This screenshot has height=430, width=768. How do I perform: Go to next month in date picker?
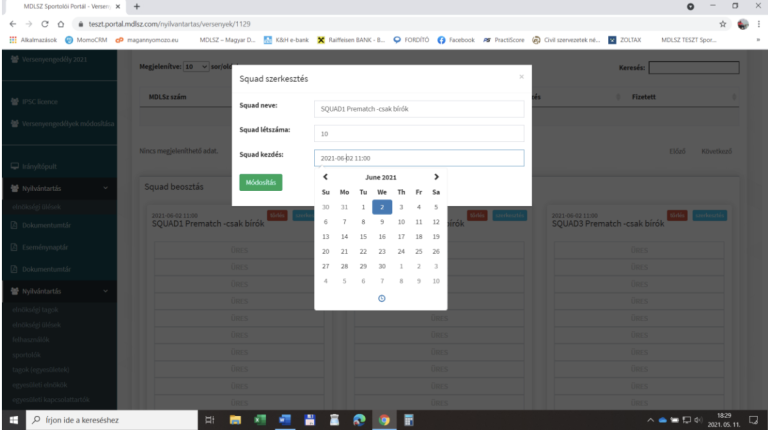tap(436, 177)
